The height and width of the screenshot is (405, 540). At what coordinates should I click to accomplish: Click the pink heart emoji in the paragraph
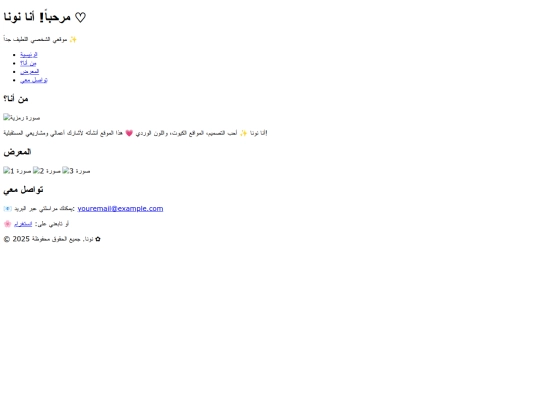click(129, 133)
